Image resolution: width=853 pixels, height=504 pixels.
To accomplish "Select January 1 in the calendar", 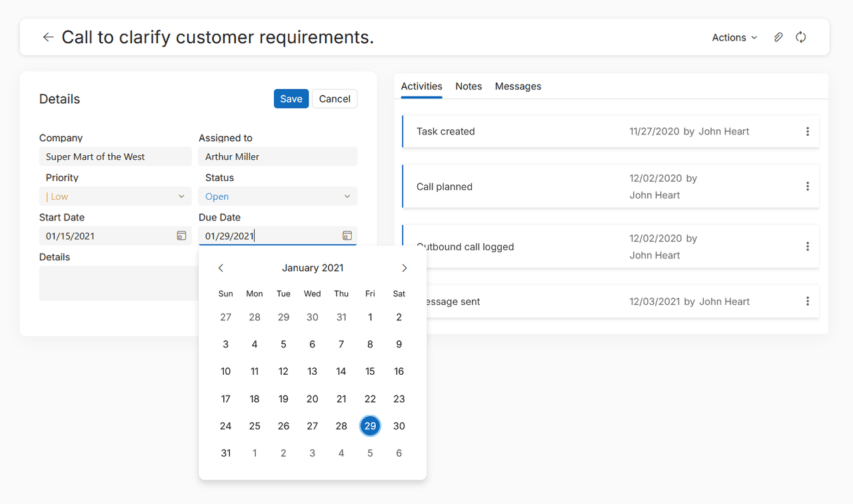I will pyautogui.click(x=370, y=317).
